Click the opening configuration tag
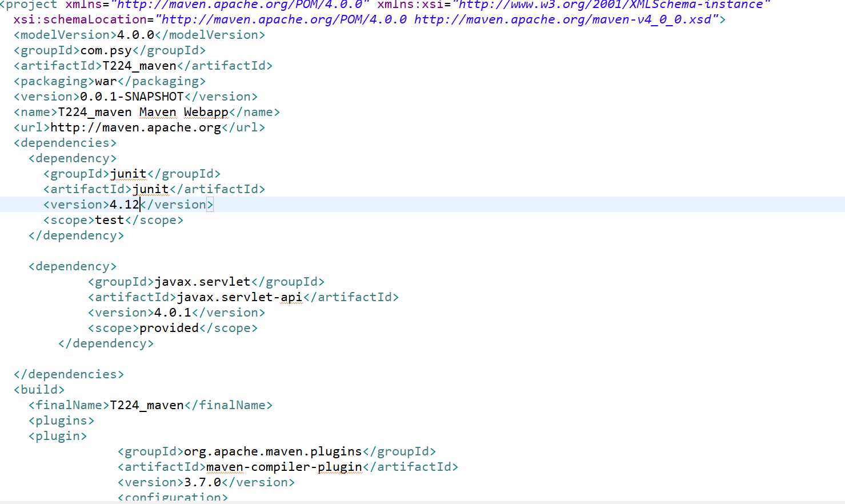The width and height of the screenshot is (845, 504). point(173,497)
